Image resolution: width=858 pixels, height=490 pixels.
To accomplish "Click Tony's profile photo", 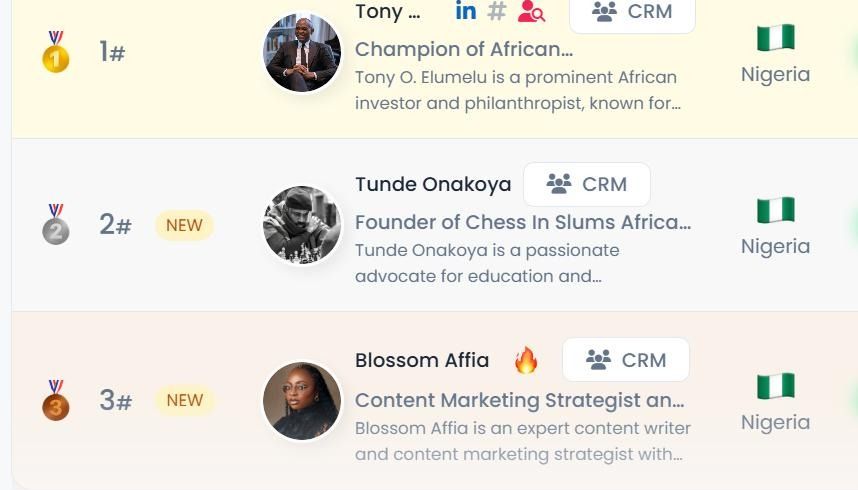I will (302, 53).
